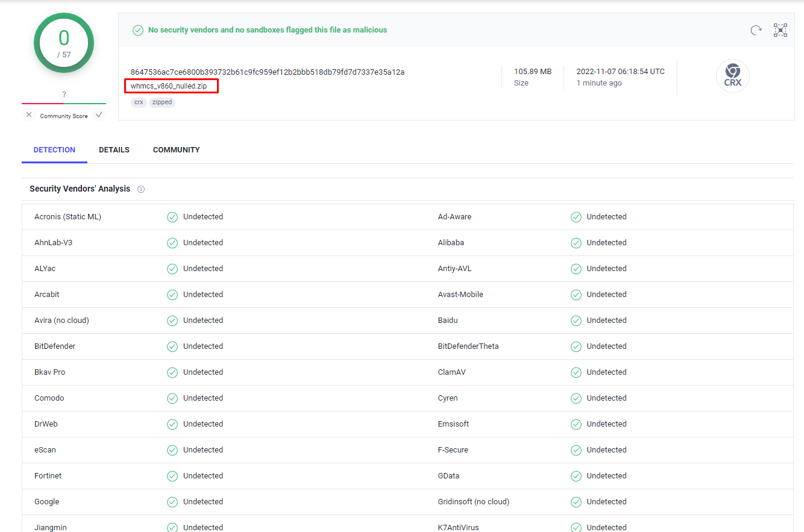
Task: Click the K7AntiVirus vendor name
Action: pyautogui.click(x=459, y=528)
